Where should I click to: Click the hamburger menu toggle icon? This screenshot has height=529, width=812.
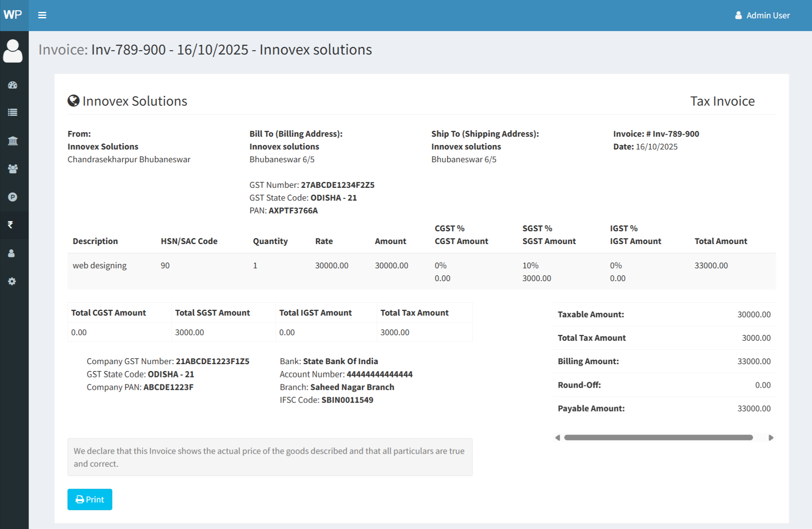42,15
